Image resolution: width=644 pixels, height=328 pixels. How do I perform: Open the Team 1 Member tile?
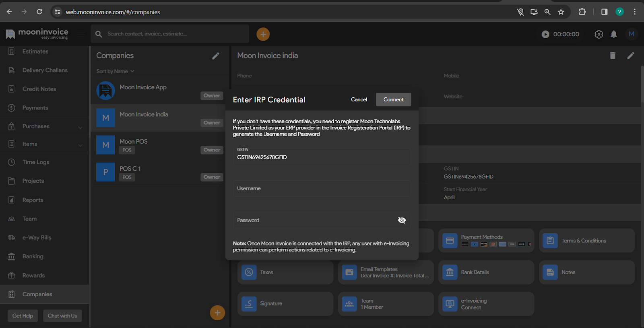pyautogui.click(x=386, y=304)
